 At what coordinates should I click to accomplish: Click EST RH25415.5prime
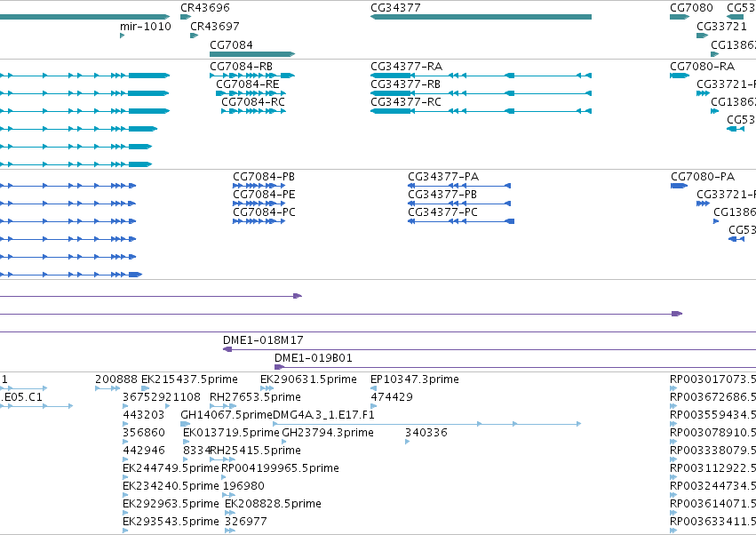256,451
